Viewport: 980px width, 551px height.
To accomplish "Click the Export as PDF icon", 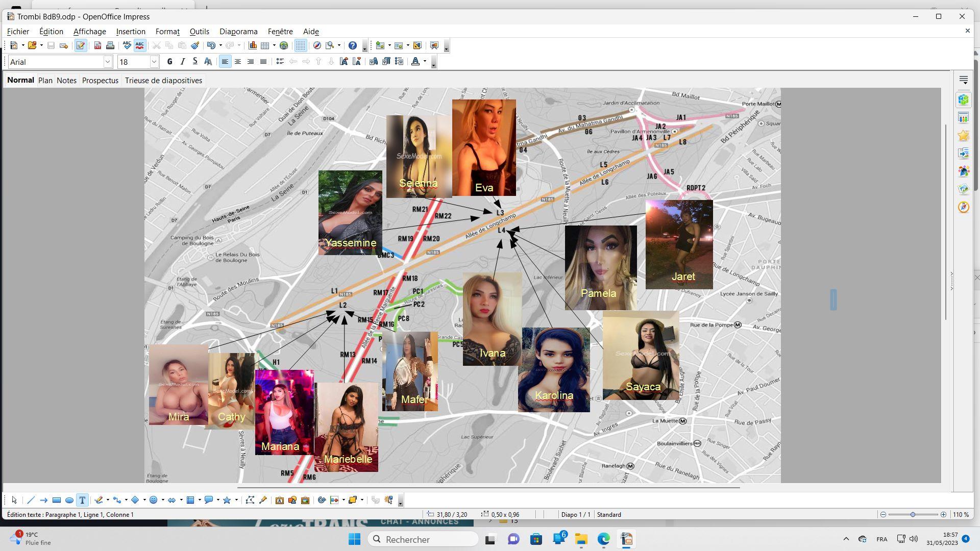I will coord(97,46).
